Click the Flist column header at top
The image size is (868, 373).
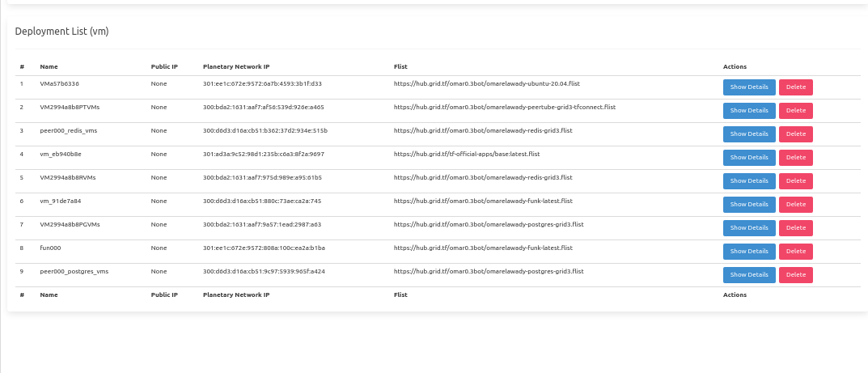[x=400, y=66]
